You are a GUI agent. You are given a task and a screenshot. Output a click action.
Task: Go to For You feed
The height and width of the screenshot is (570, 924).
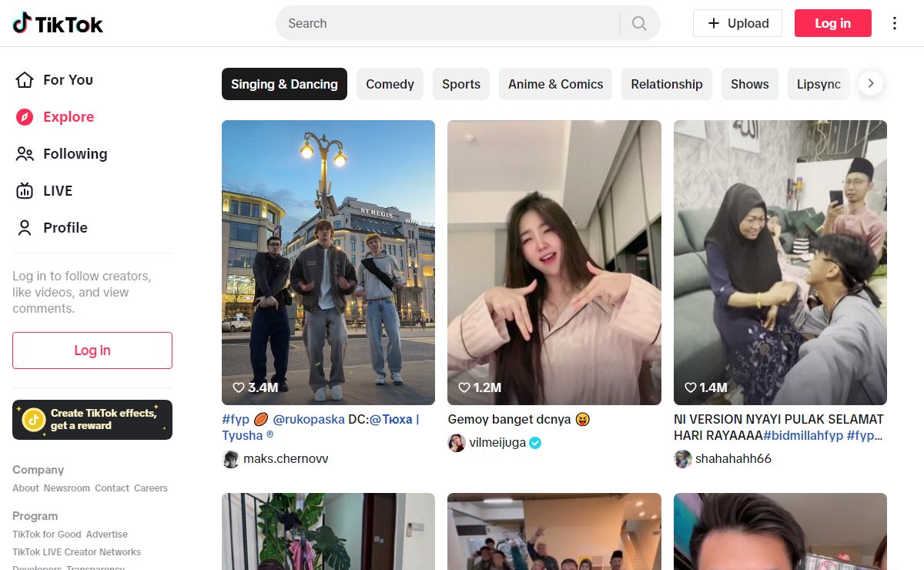click(x=68, y=80)
